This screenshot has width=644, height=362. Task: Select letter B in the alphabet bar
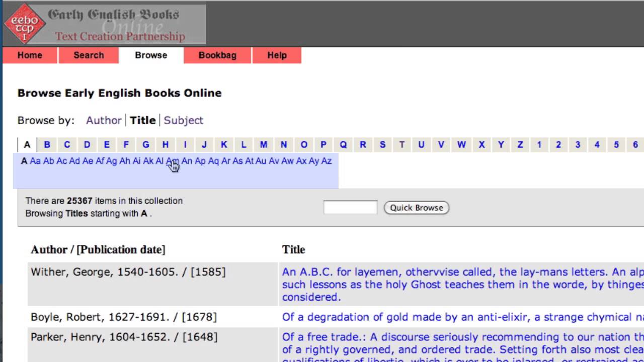(x=47, y=145)
